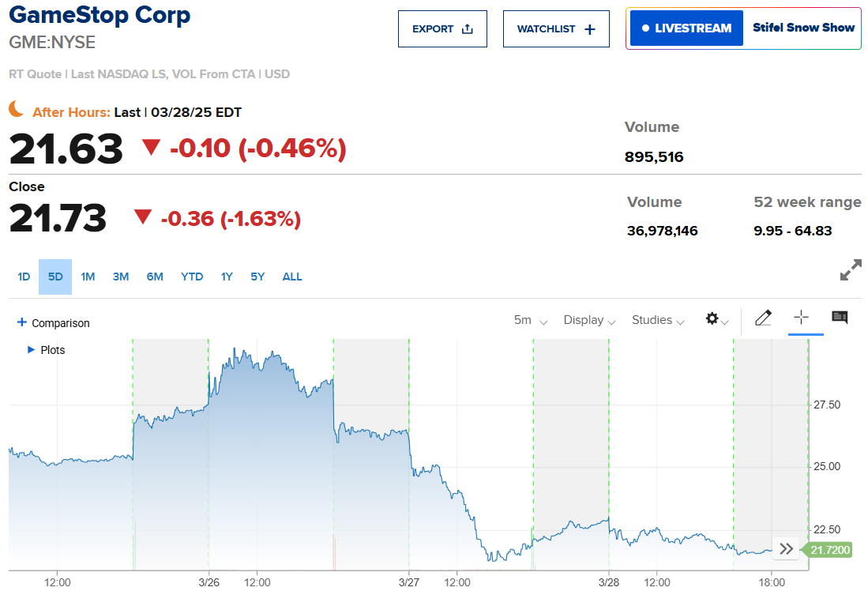Click the double-arrow scroll to latest icon
The width and height of the screenshot is (868, 606).
click(x=786, y=549)
